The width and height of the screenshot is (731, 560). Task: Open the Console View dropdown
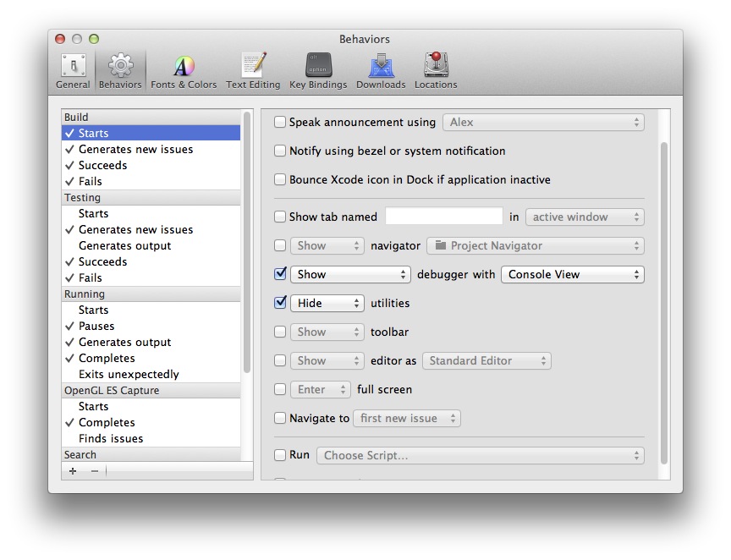pyautogui.click(x=573, y=274)
